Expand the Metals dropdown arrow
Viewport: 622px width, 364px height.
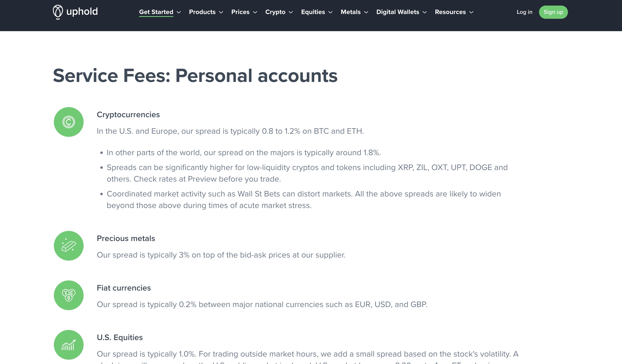pos(366,12)
